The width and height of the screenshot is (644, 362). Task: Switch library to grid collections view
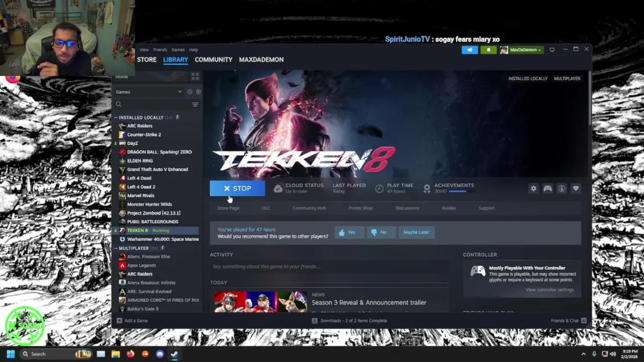[x=195, y=76]
